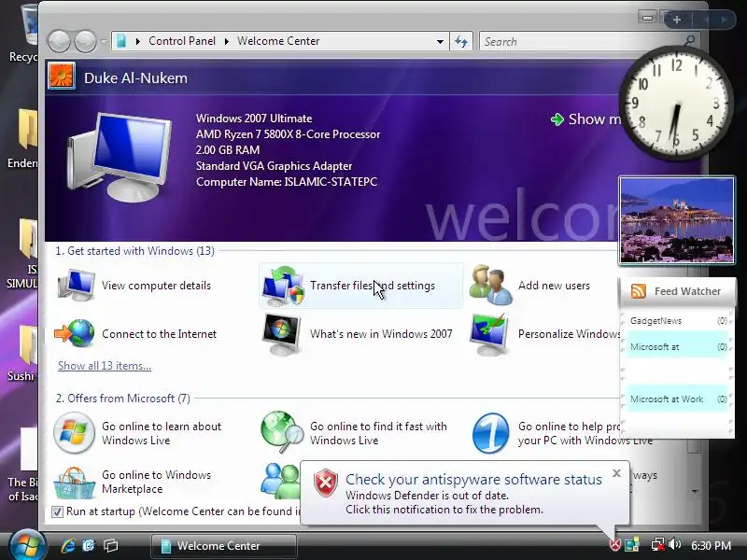Expand the arrow before Control Panel breadcrumb

point(137,41)
